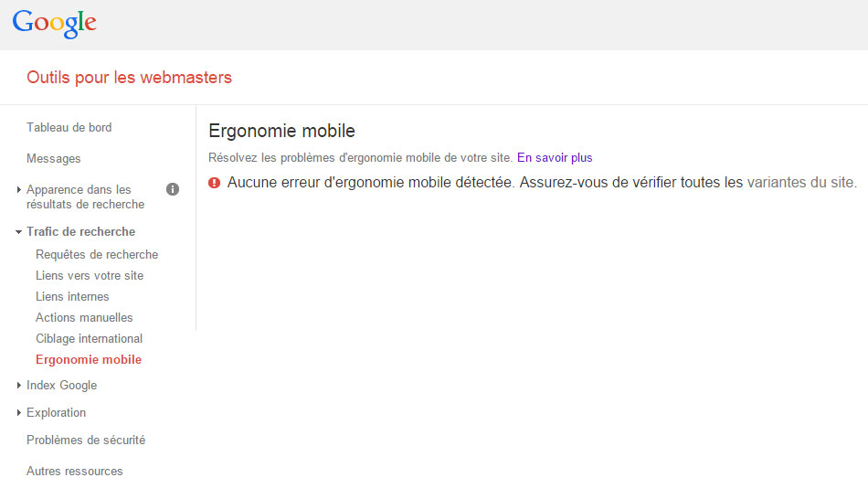The image size is (868, 499).
Task: Expand the Exploration arrow
Action: pos(19,412)
